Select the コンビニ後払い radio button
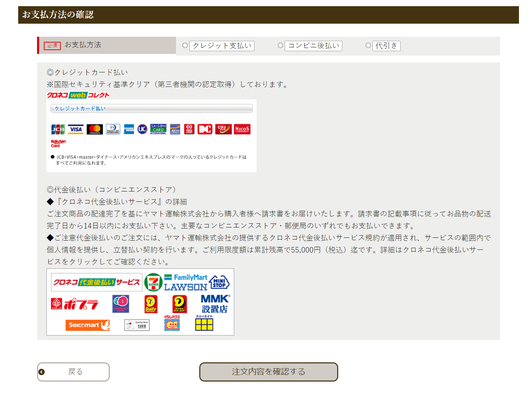532x397 pixels. pyautogui.click(x=280, y=45)
